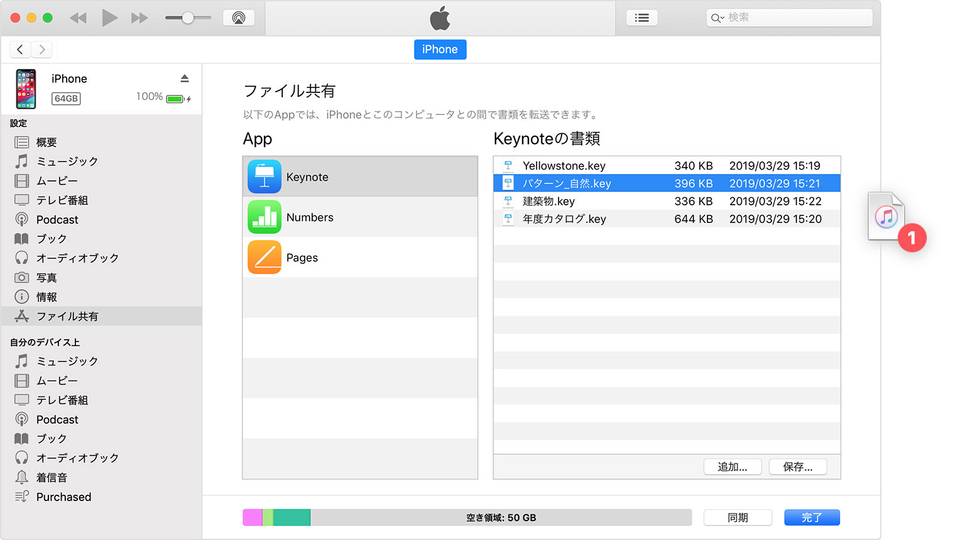Click the 追加... button
Screen dimensions: 980x540
click(732, 467)
